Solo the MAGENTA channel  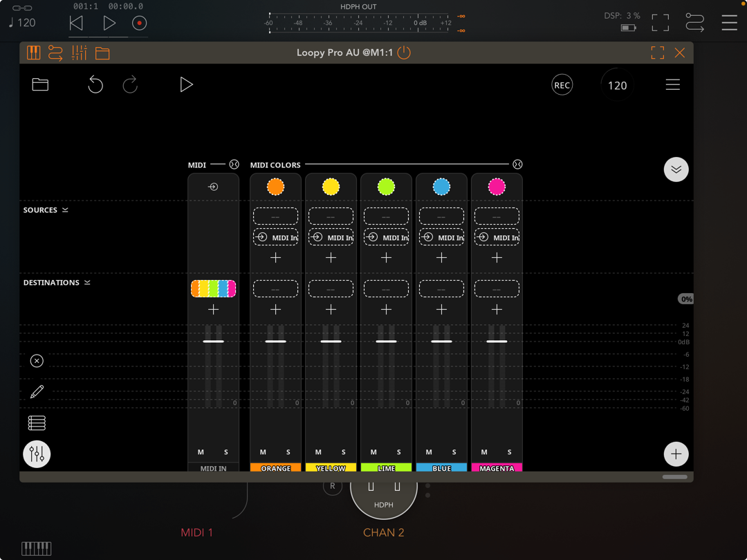[509, 452]
